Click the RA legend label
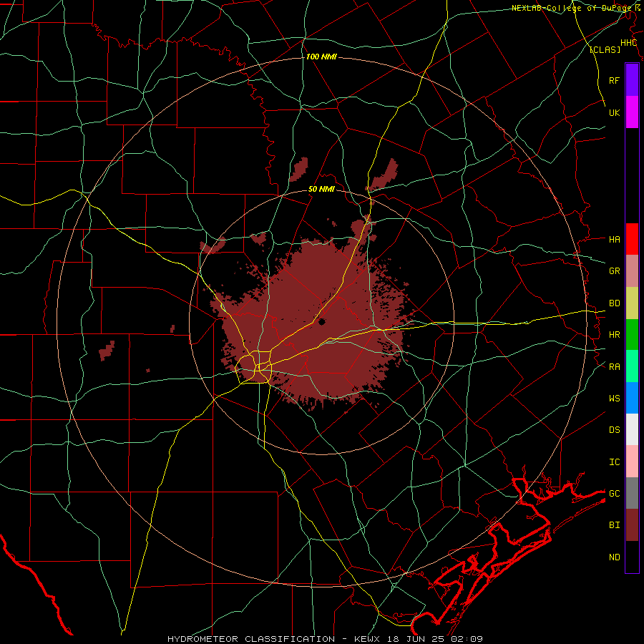Image resolution: width=644 pixels, height=644 pixels. pyautogui.click(x=614, y=366)
